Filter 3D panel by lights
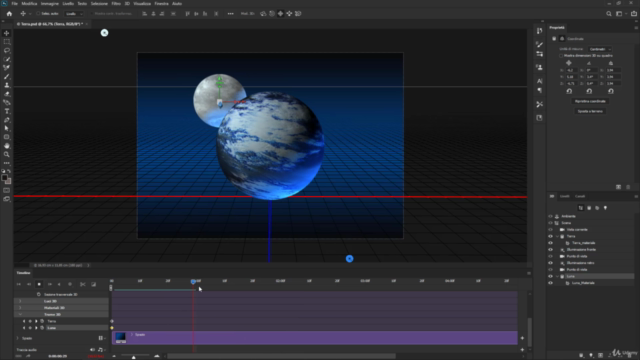 coord(605,208)
